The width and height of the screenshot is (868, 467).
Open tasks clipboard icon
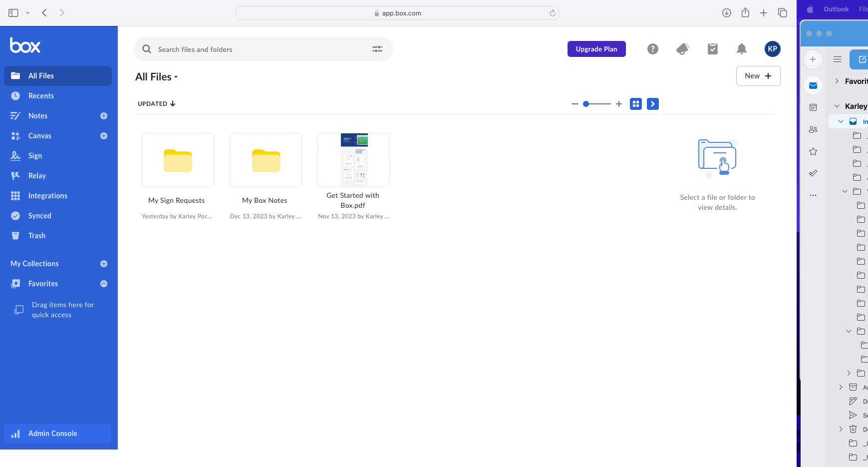(713, 49)
